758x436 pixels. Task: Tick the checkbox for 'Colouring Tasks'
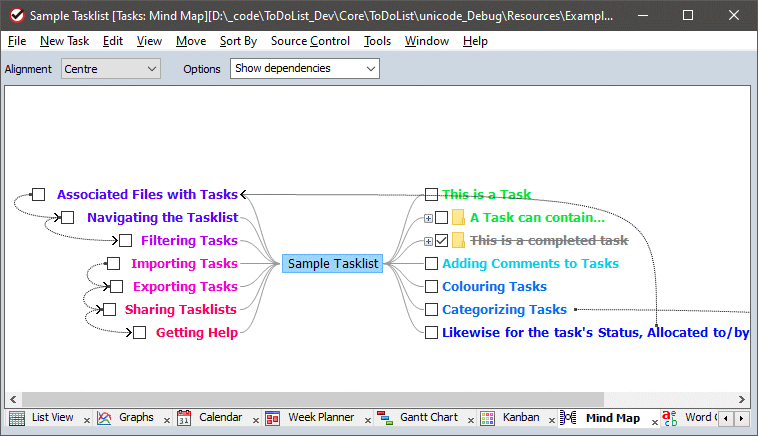coord(431,287)
